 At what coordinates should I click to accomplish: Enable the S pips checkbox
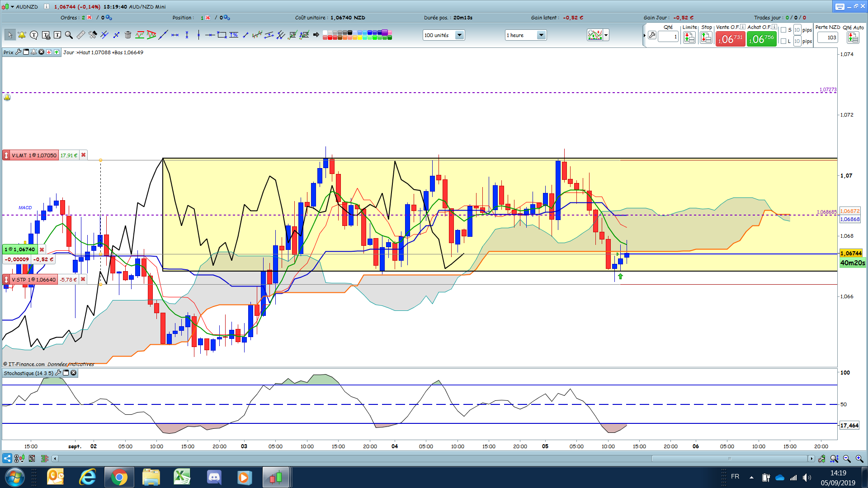[x=783, y=30]
